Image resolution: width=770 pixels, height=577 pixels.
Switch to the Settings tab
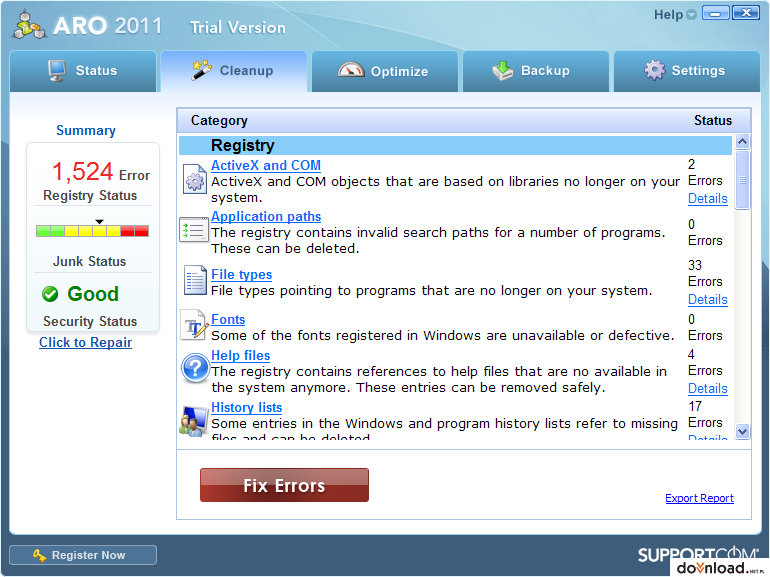click(687, 71)
